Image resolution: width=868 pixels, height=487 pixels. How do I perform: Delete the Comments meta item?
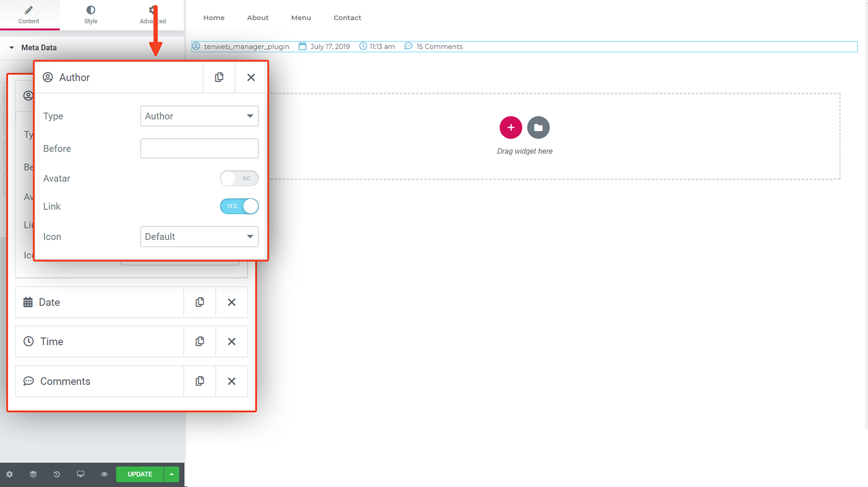[x=232, y=381]
